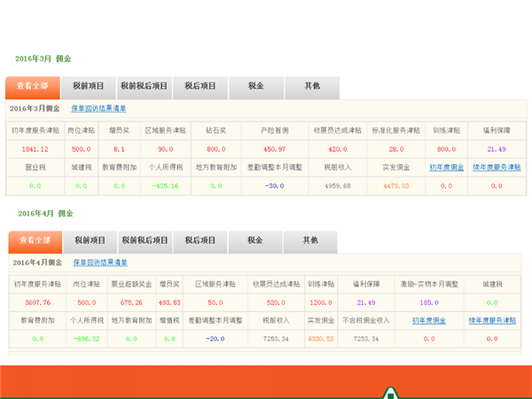
Task: Select the 税金 tab under March commission
Action: pos(256,86)
